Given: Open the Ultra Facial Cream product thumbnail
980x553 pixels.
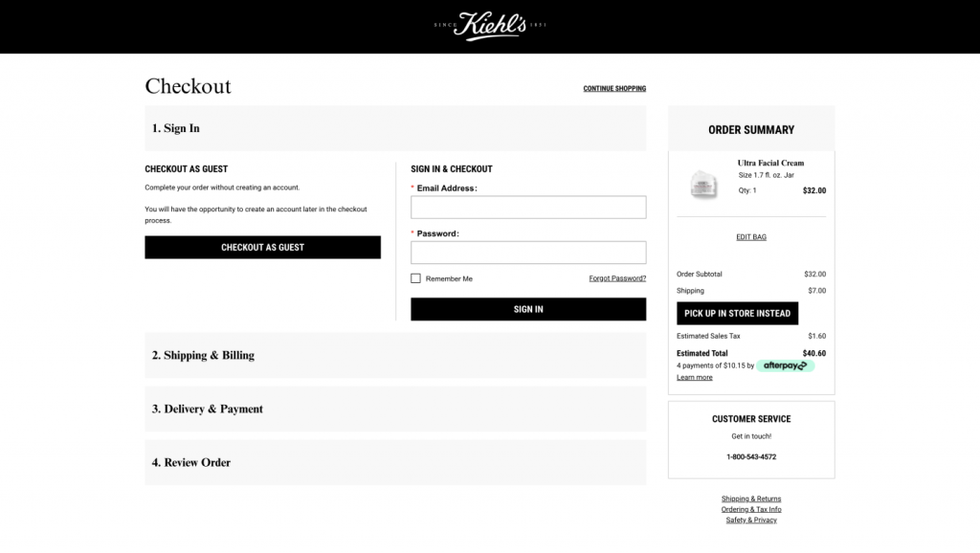Looking at the screenshot, I should 703,185.
